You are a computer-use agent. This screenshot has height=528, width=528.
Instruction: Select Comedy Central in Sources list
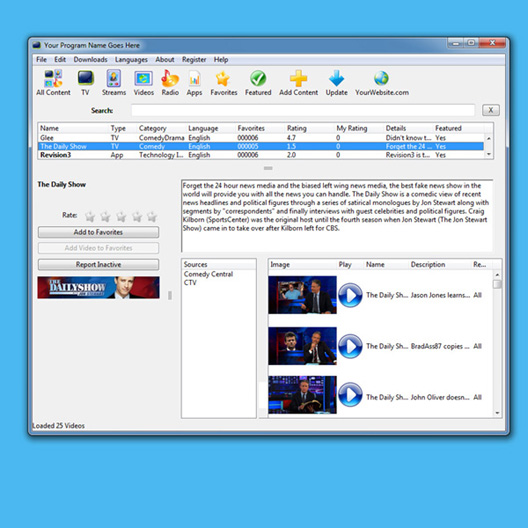click(208, 274)
